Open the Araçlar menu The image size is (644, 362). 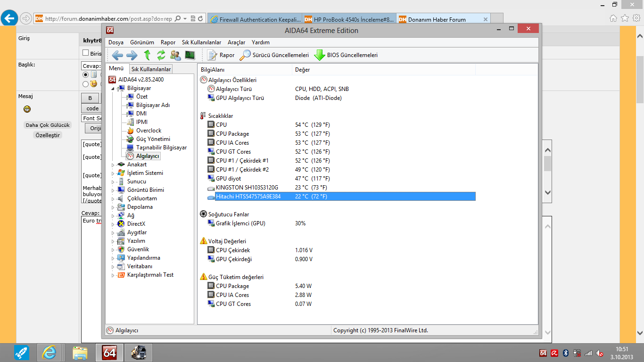point(236,42)
